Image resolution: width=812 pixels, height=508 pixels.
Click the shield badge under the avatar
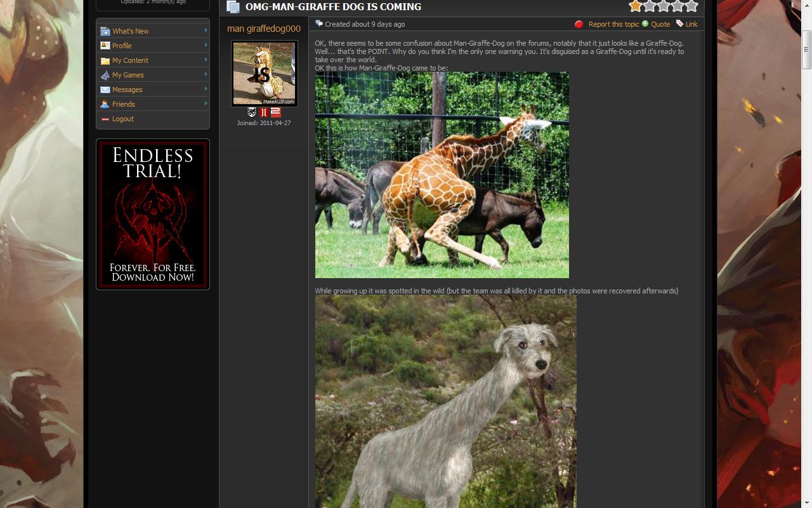pos(251,112)
